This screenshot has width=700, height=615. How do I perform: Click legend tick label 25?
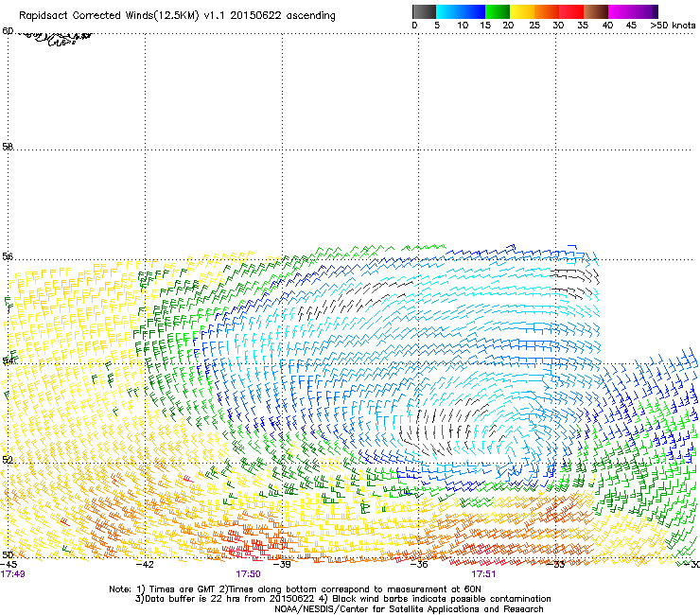[x=534, y=26]
